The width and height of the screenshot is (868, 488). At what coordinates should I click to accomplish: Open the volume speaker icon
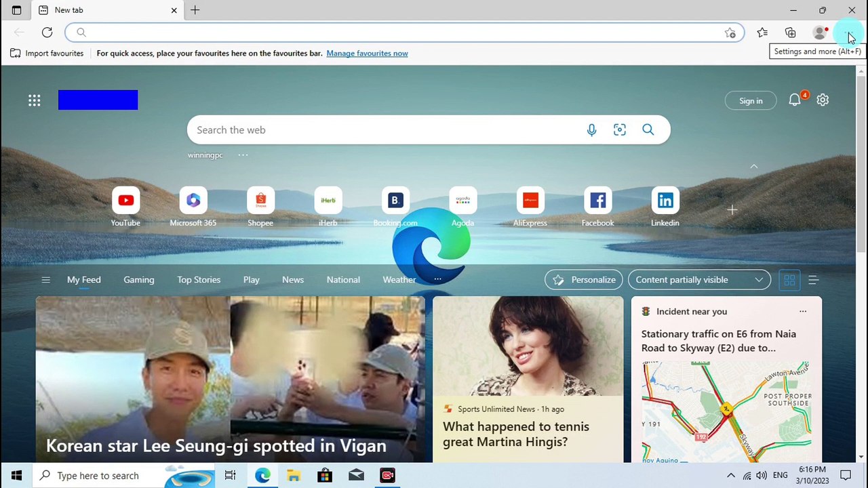coord(762,476)
